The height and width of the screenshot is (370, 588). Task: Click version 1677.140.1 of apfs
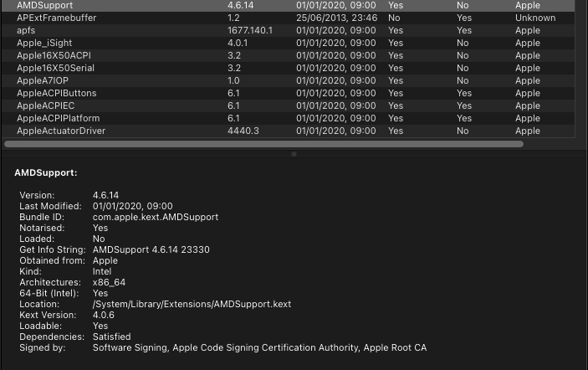click(x=250, y=30)
